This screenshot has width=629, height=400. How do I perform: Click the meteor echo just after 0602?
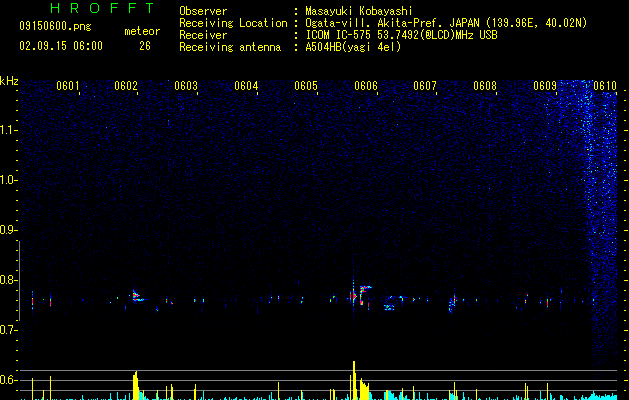tap(138, 296)
